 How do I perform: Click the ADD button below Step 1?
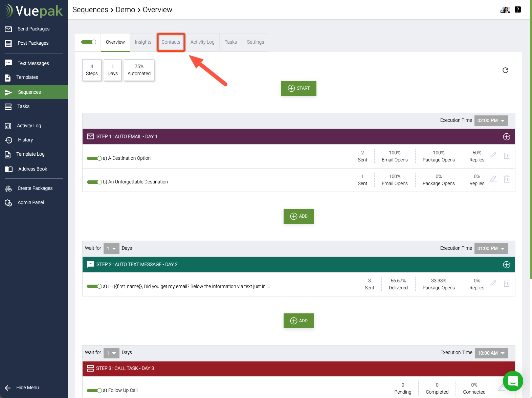pyautogui.click(x=298, y=216)
